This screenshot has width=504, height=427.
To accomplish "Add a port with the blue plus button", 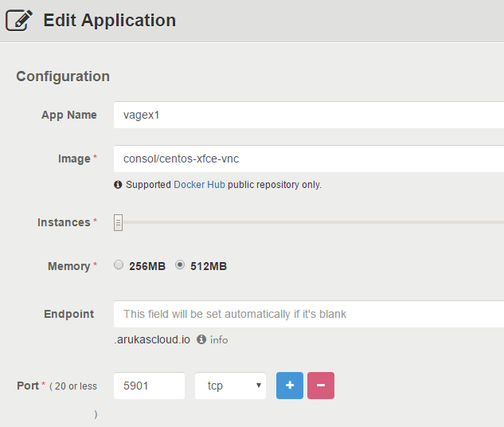I will [x=290, y=386].
